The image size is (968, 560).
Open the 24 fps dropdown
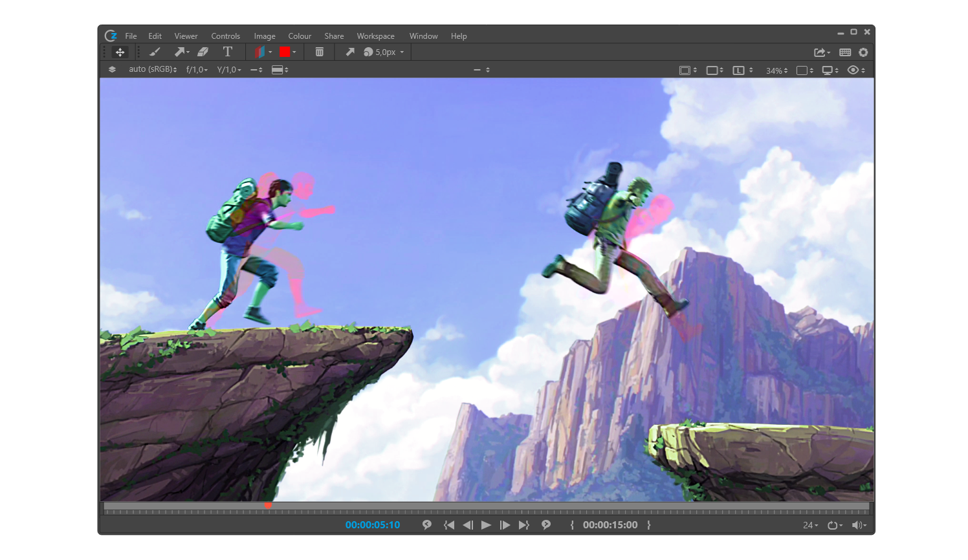click(810, 525)
